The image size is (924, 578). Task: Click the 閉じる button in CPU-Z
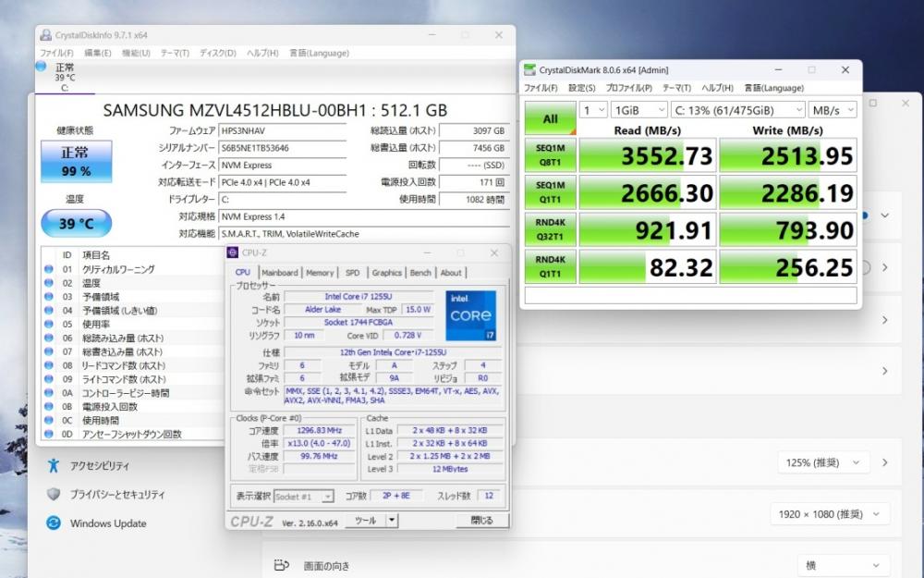[x=481, y=521]
